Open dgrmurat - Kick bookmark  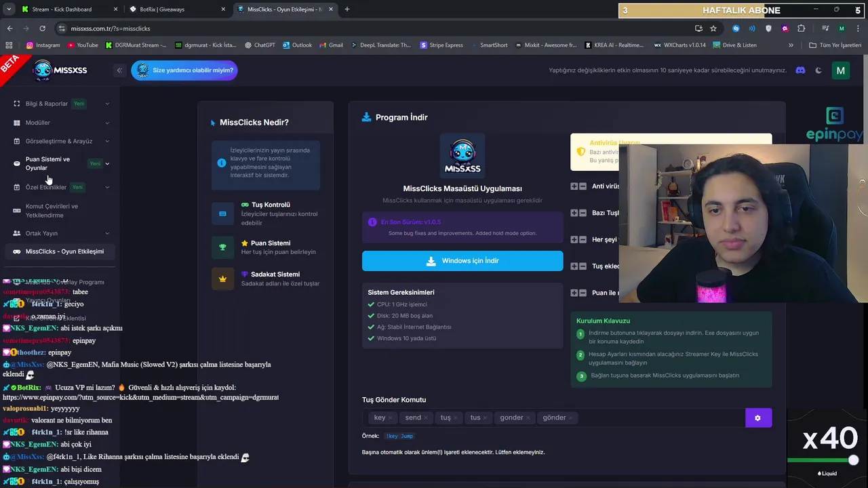coord(205,45)
